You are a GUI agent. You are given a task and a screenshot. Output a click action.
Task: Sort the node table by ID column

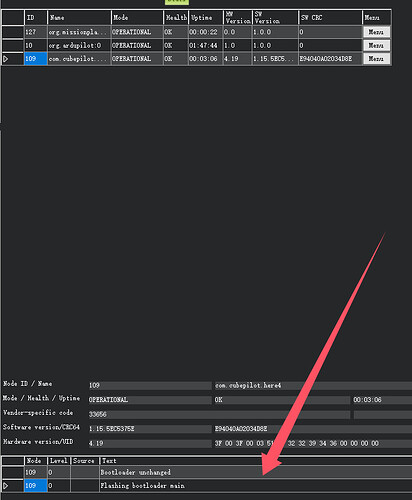click(35, 17)
